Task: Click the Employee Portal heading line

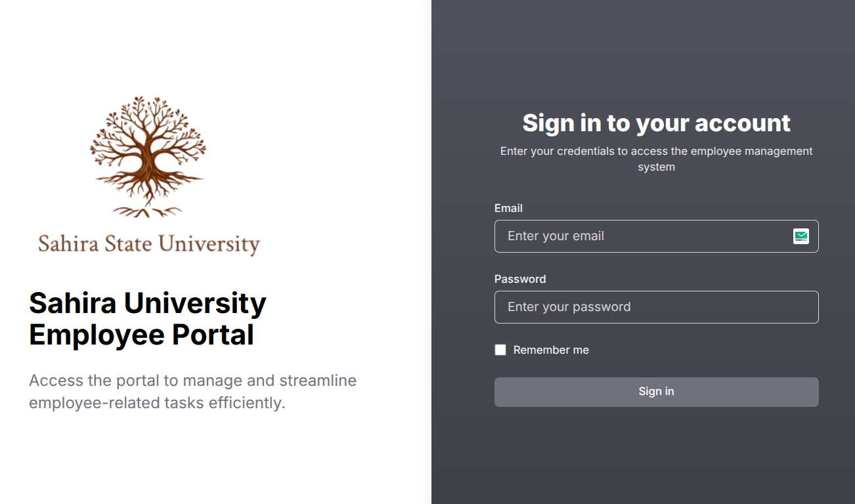Action: point(142,335)
